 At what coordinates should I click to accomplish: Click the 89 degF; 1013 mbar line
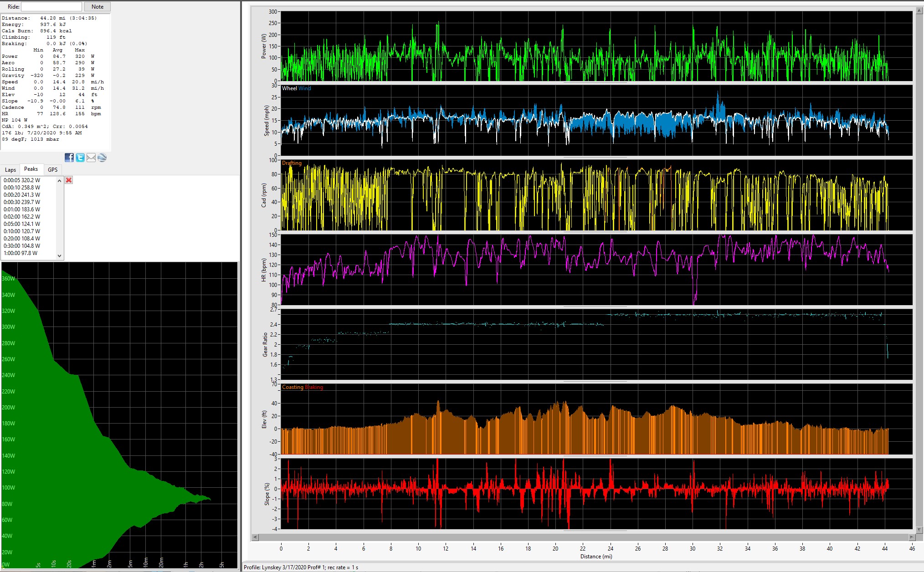[x=31, y=139]
